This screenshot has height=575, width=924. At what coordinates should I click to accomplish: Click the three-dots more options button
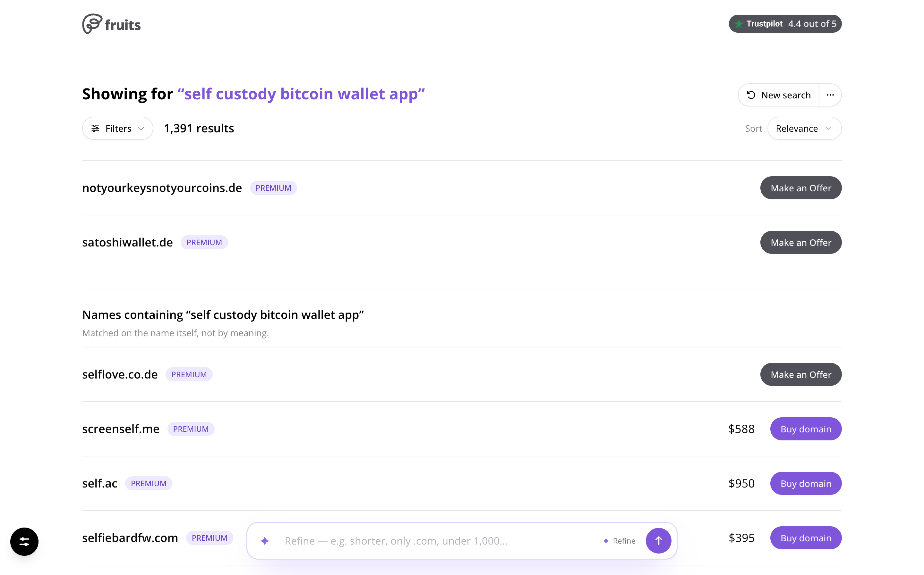[830, 95]
